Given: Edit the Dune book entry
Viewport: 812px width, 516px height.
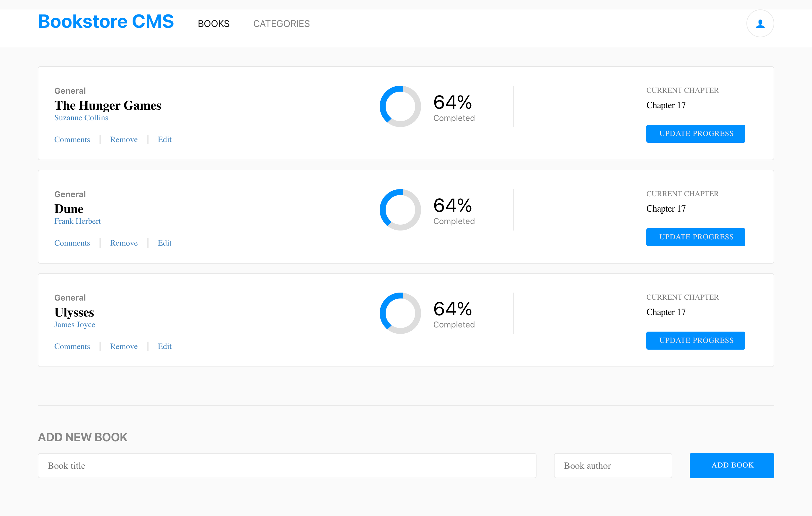Looking at the screenshot, I should coord(164,243).
